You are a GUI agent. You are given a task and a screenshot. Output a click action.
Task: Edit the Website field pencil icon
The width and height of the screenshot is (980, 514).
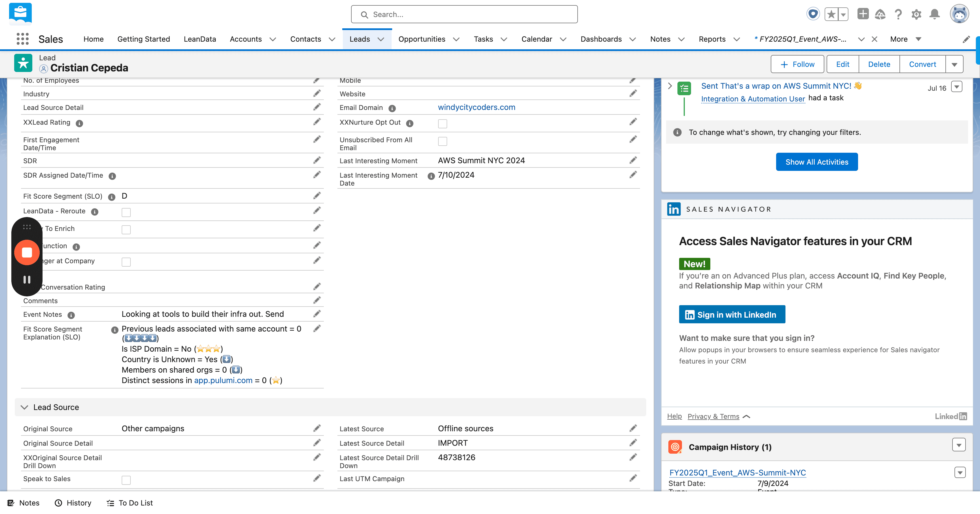click(x=633, y=94)
